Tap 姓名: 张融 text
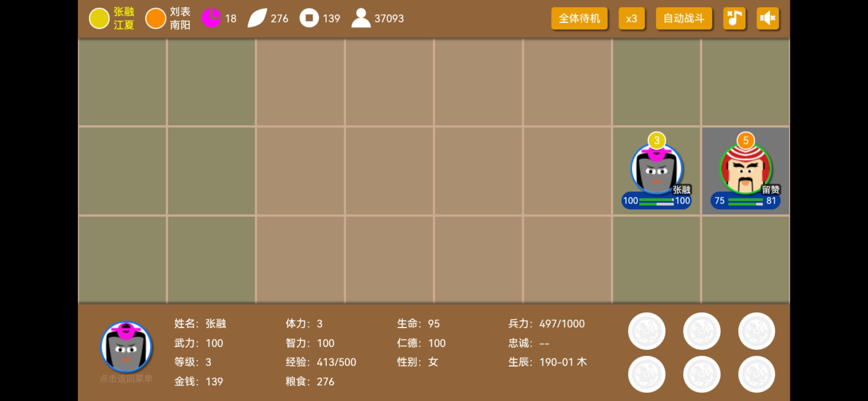The image size is (868, 401). pyautogui.click(x=200, y=324)
